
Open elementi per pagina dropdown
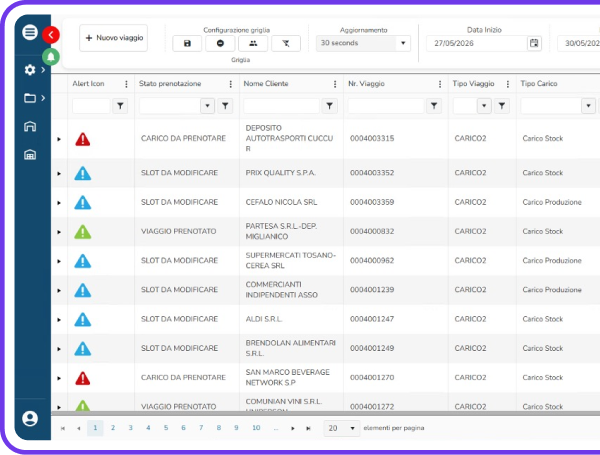pyautogui.click(x=341, y=428)
